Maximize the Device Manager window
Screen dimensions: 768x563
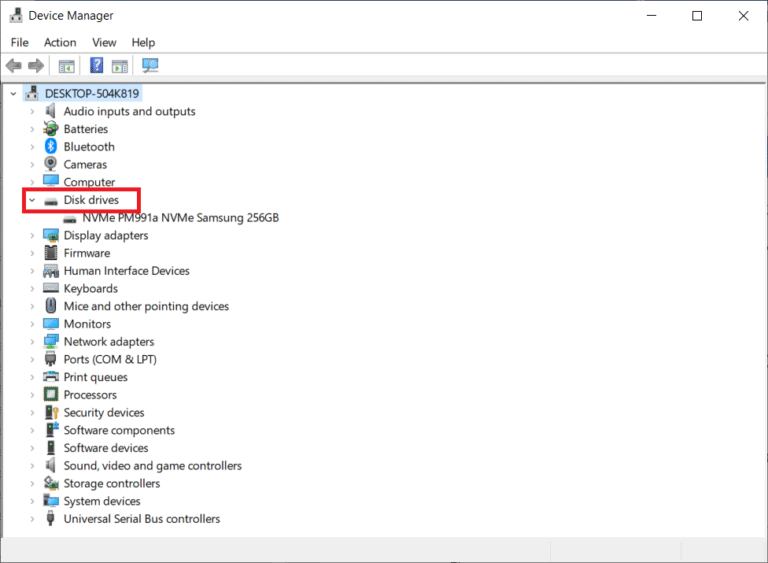coord(697,16)
